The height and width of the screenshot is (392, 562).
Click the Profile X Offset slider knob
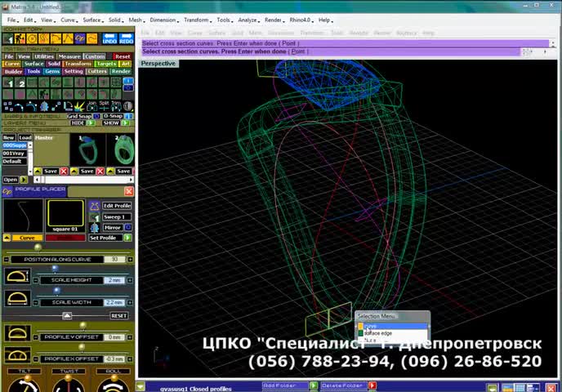pyautogui.click(x=82, y=347)
